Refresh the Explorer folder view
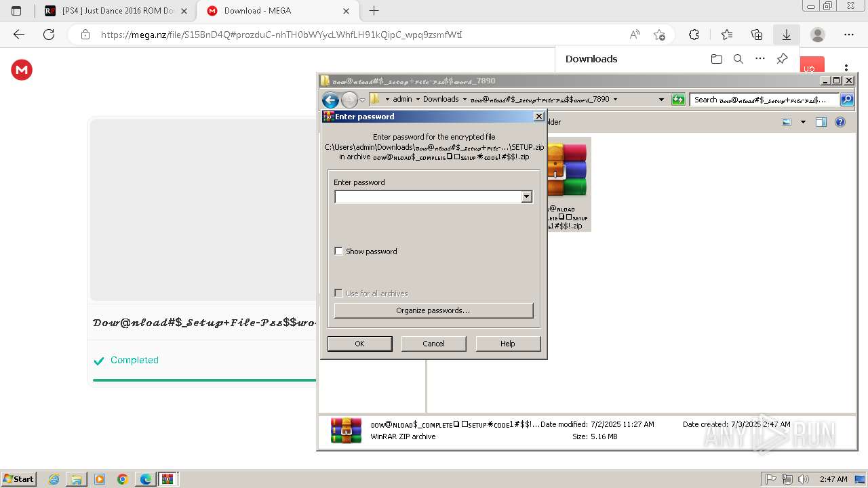 678,100
